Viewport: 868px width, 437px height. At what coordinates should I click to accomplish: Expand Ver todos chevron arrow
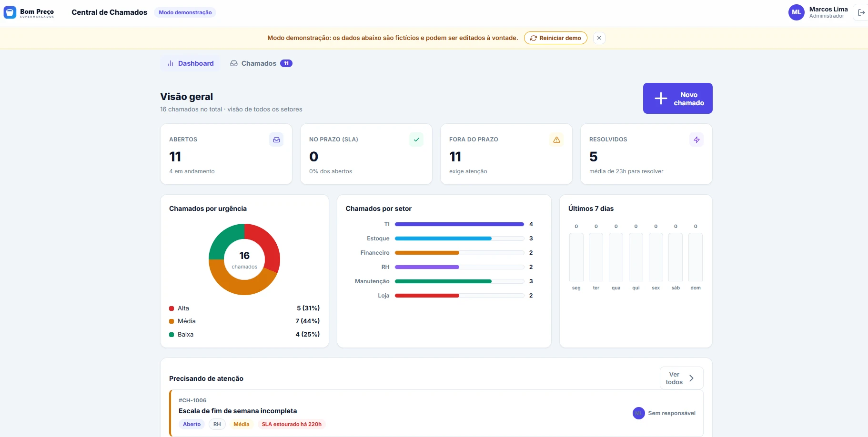coord(691,378)
